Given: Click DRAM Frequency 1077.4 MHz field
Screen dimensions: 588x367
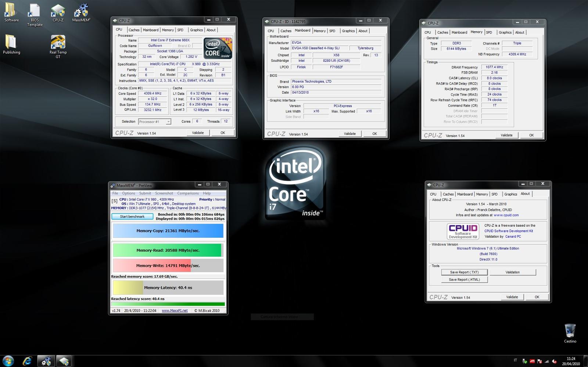Looking at the screenshot, I should point(494,67).
